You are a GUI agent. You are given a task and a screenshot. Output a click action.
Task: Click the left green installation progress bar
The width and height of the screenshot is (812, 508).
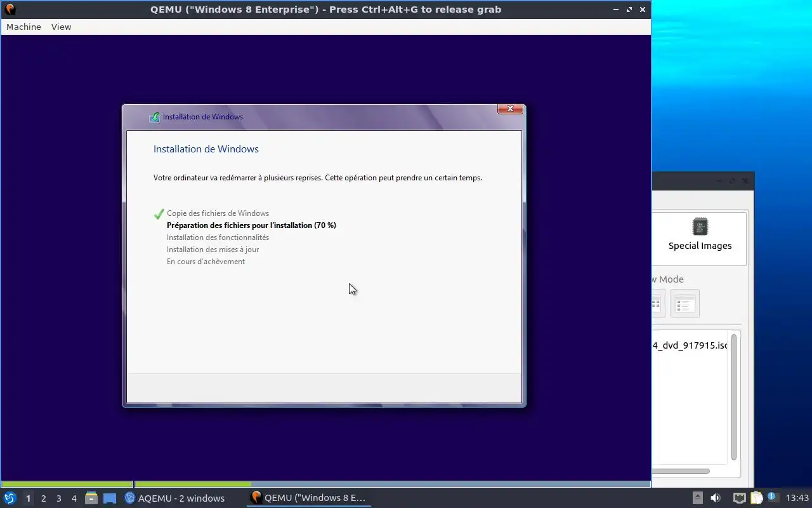[x=67, y=485]
